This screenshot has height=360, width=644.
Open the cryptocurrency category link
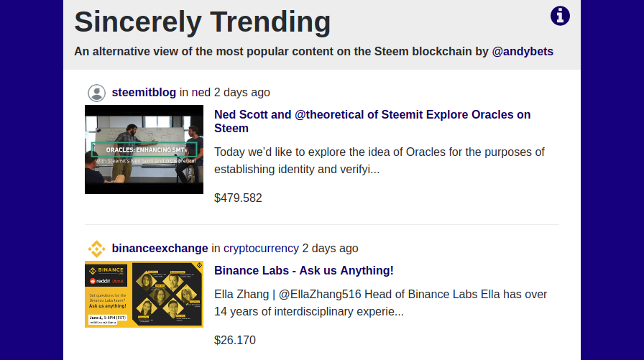point(261,248)
